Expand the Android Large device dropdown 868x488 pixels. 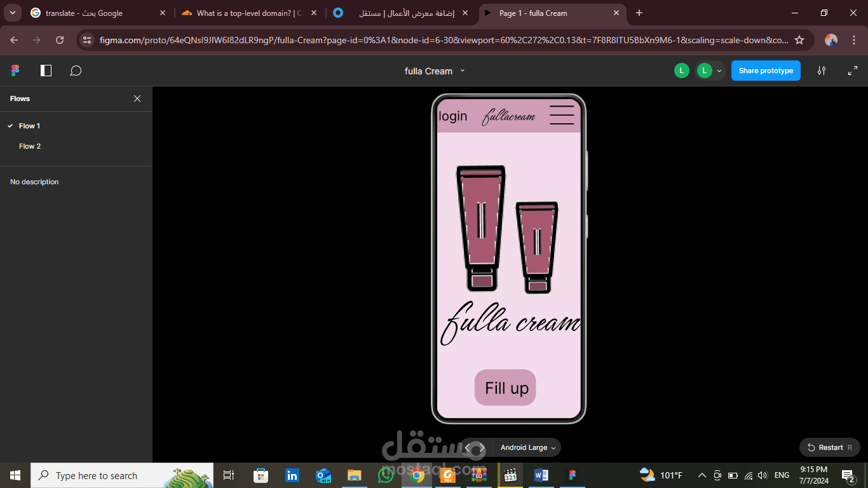point(526,447)
